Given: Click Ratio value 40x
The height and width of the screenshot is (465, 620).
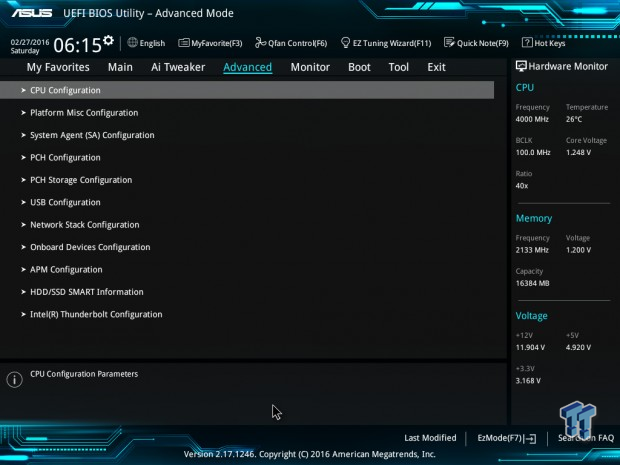Looking at the screenshot, I should (x=522, y=186).
